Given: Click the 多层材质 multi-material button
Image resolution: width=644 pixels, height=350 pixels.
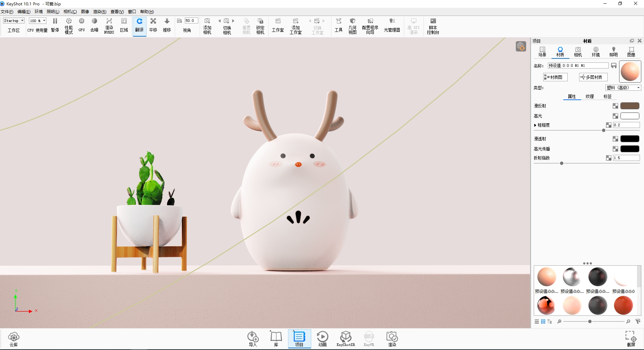Looking at the screenshot, I should click(593, 77).
